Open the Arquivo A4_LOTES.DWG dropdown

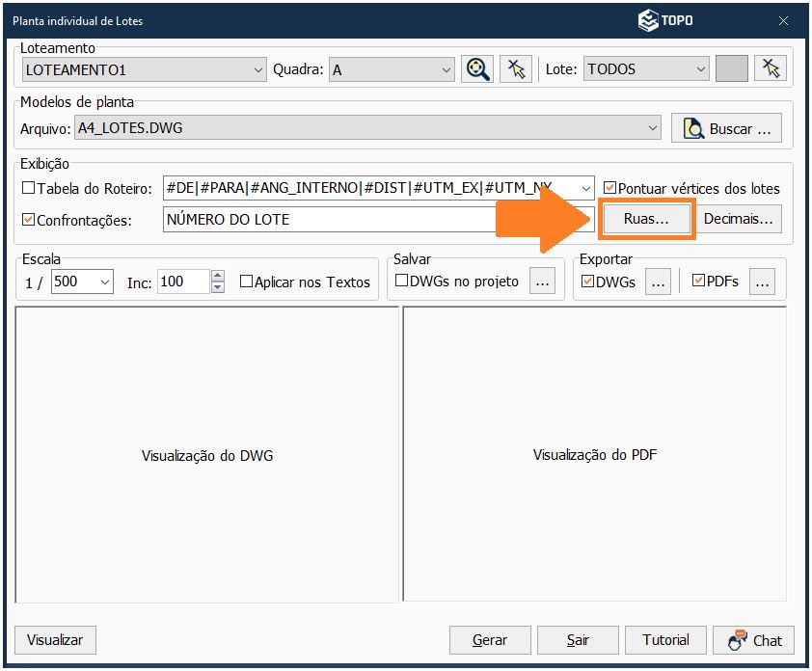click(653, 127)
